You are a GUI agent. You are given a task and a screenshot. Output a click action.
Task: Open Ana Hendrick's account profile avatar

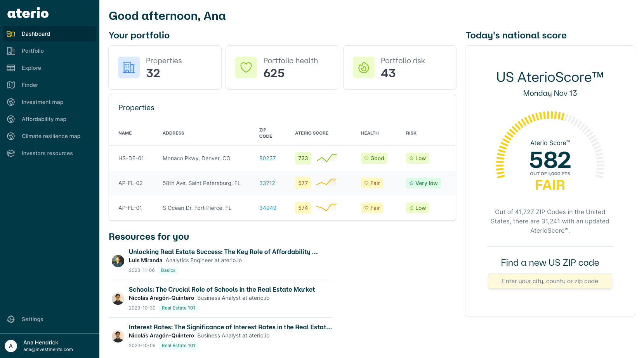point(11,346)
